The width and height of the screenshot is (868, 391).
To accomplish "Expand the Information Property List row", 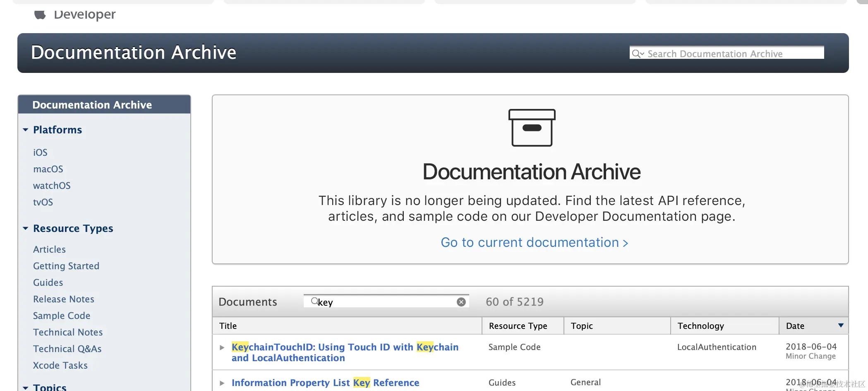I will pos(222,383).
